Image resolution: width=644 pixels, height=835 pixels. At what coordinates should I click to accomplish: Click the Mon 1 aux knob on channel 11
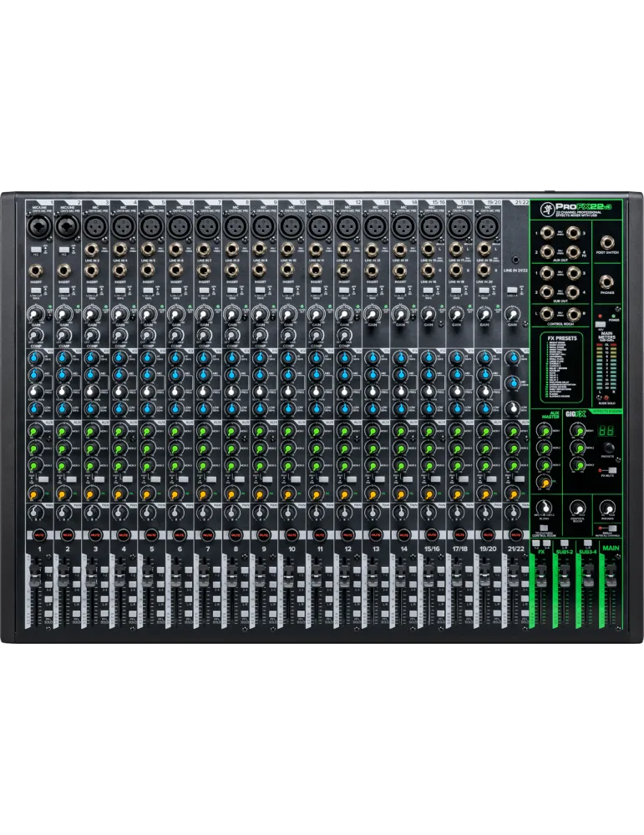point(316,430)
